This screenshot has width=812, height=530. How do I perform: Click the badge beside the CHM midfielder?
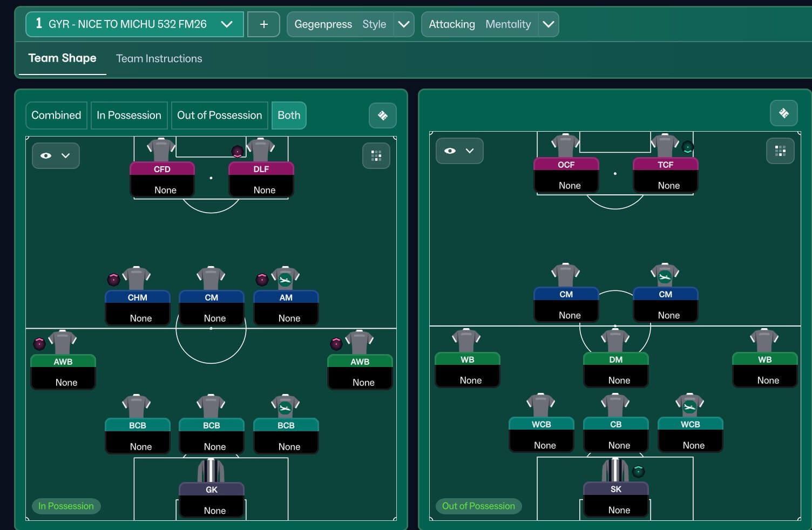click(113, 279)
